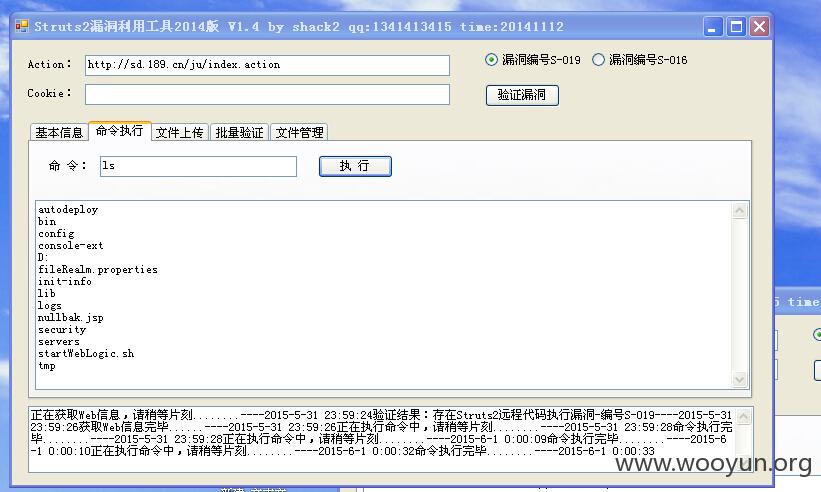This screenshot has width=821, height=492.
Task: Click the log text 正在获取Web信息
Action: coord(75,415)
